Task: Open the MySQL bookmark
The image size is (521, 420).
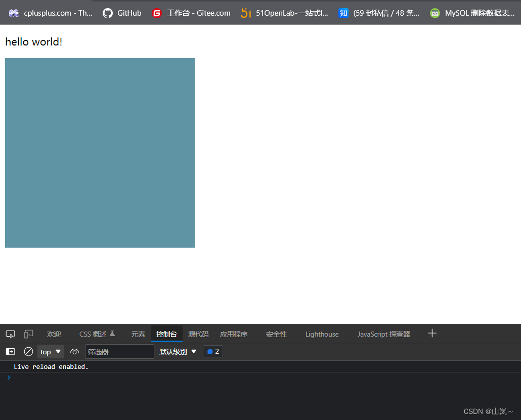Action: pos(472,13)
